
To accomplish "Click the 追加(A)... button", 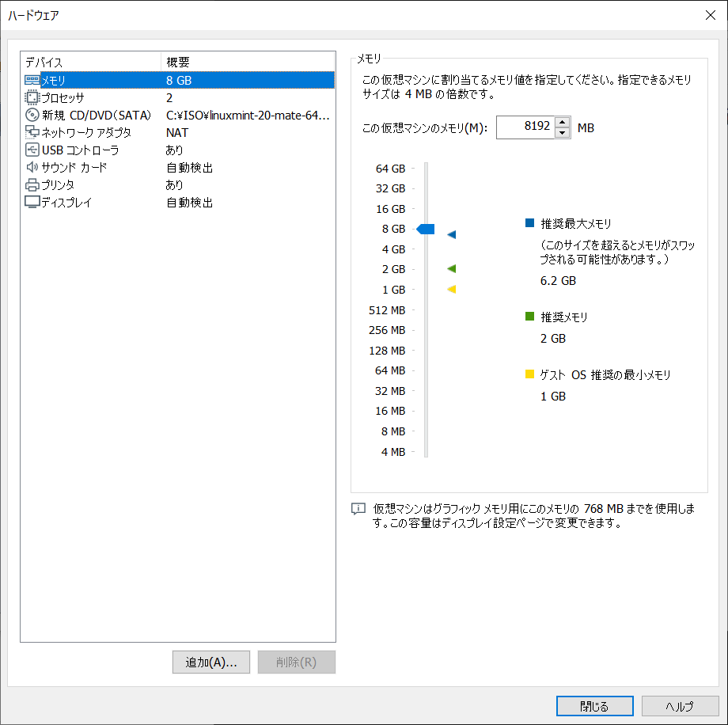I will coord(211,662).
